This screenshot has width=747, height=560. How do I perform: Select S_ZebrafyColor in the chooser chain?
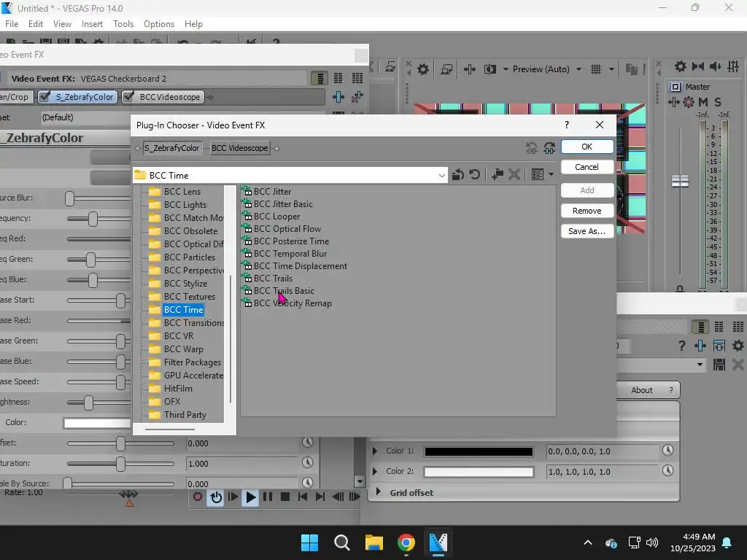[x=172, y=148]
